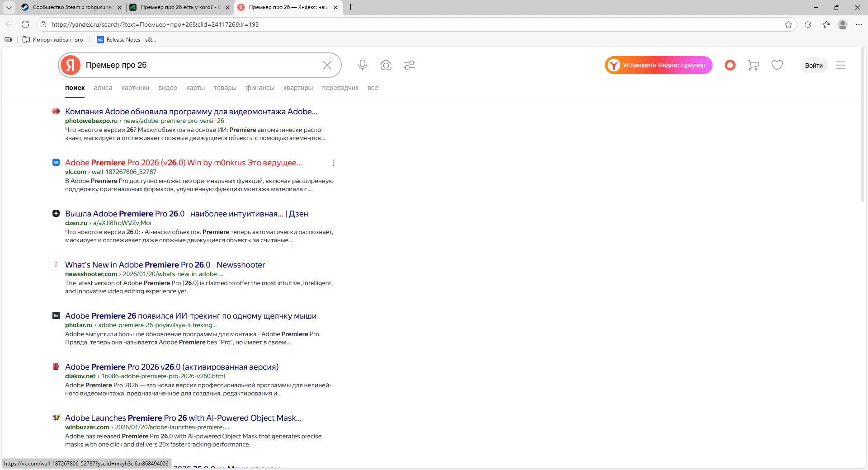The image size is (868, 470).
Task: Open the Yandex hamburger menu
Action: [840, 65]
